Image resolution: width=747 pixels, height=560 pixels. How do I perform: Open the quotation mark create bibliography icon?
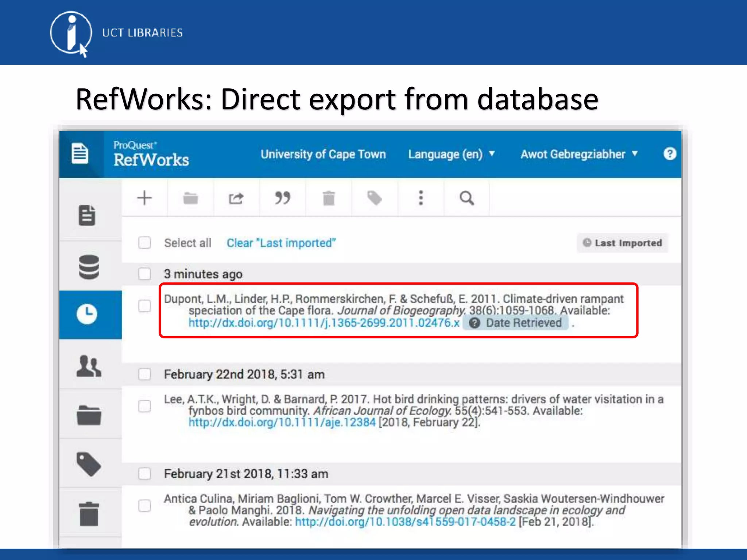click(282, 198)
